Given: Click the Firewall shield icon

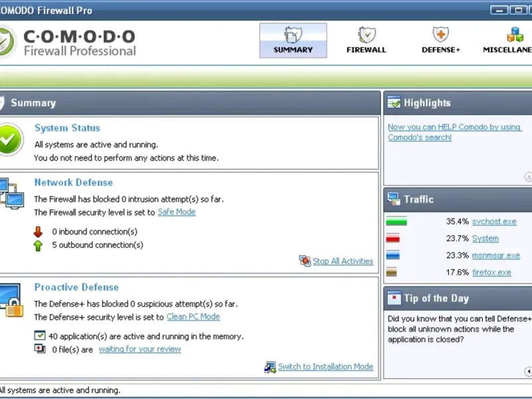Looking at the screenshot, I should [x=367, y=35].
